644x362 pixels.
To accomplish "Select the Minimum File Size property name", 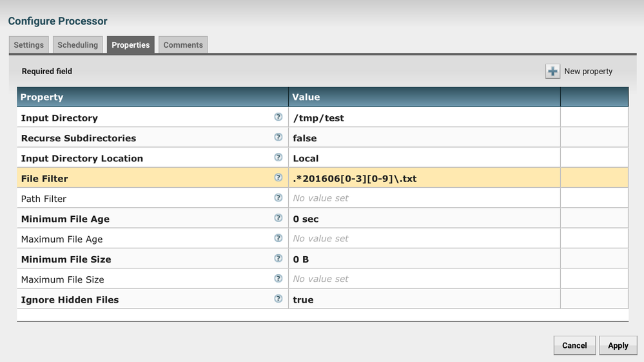I will pos(66,259).
